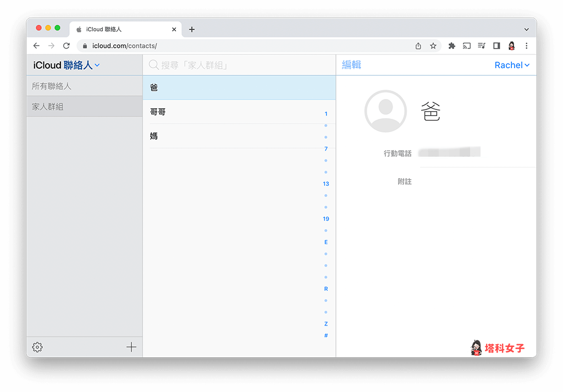This screenshot has height=392, width=563.
Task: Jump to index letter R
Action: coord(326,289)
